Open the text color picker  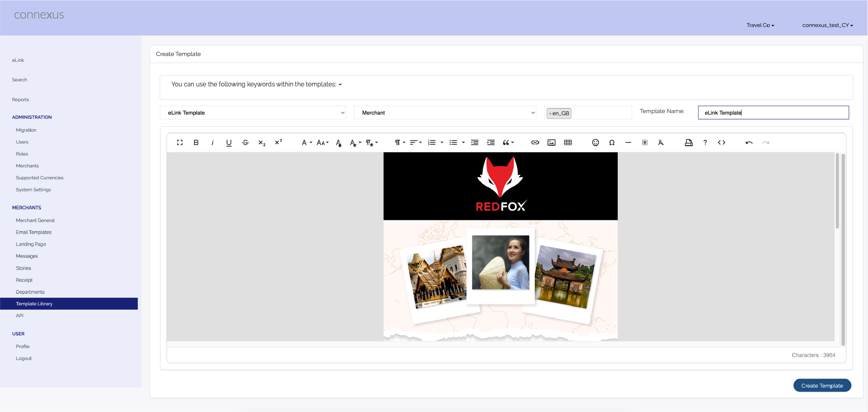click(x=339, y=143)
